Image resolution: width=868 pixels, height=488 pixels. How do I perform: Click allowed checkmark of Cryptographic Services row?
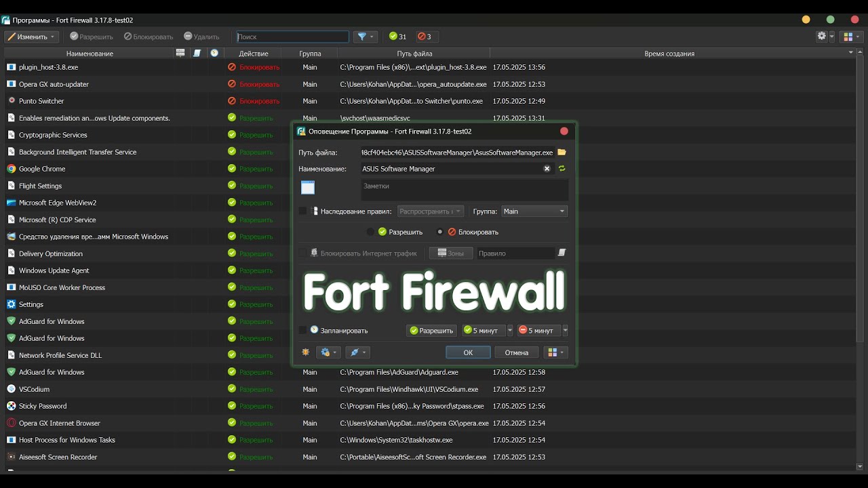click(x=232, y=135)
